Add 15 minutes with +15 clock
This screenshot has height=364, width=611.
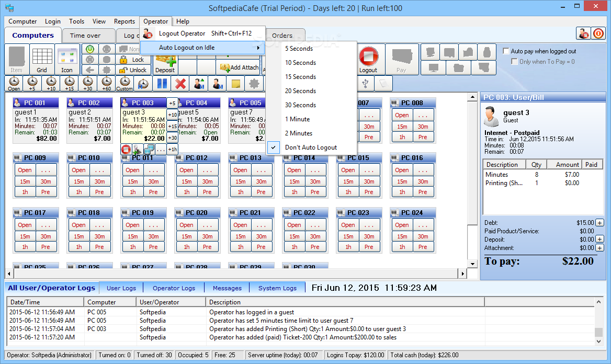[70, 83]
